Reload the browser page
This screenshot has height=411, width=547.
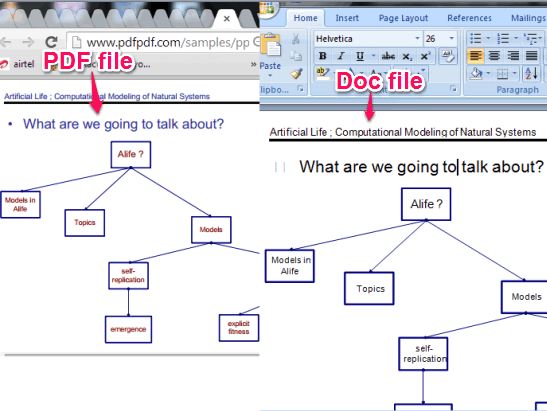click(x=52, y=42)
